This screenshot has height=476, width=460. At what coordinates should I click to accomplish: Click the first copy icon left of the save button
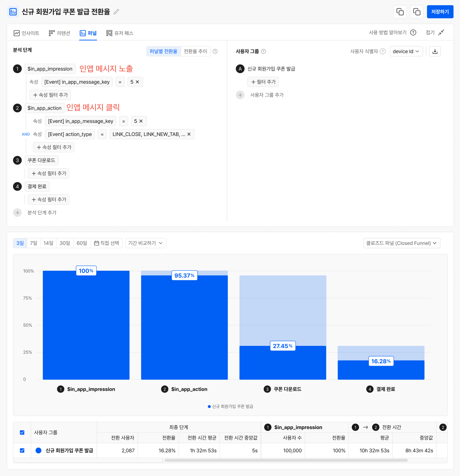point(400,12)
